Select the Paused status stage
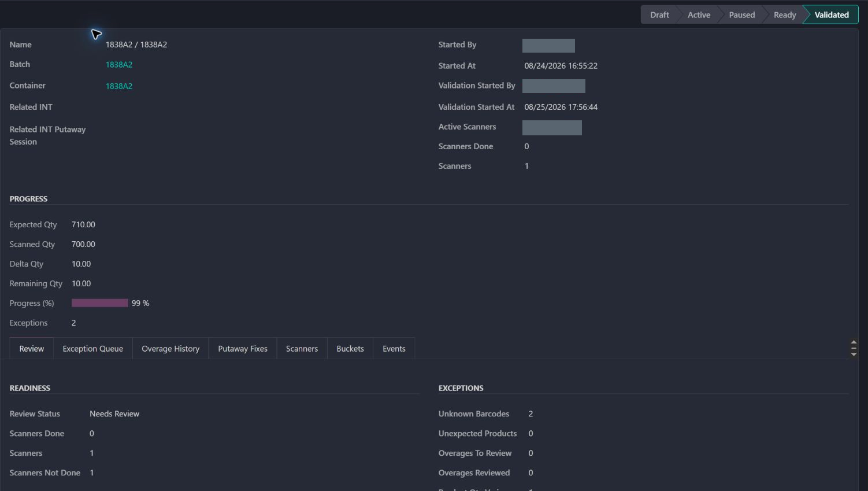 click(741, 15)
